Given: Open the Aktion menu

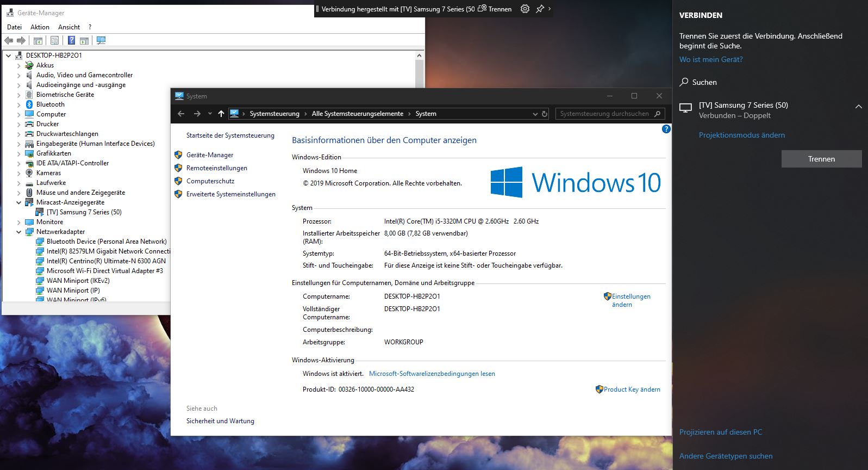Looking at the screenshot, I should 40,27.
